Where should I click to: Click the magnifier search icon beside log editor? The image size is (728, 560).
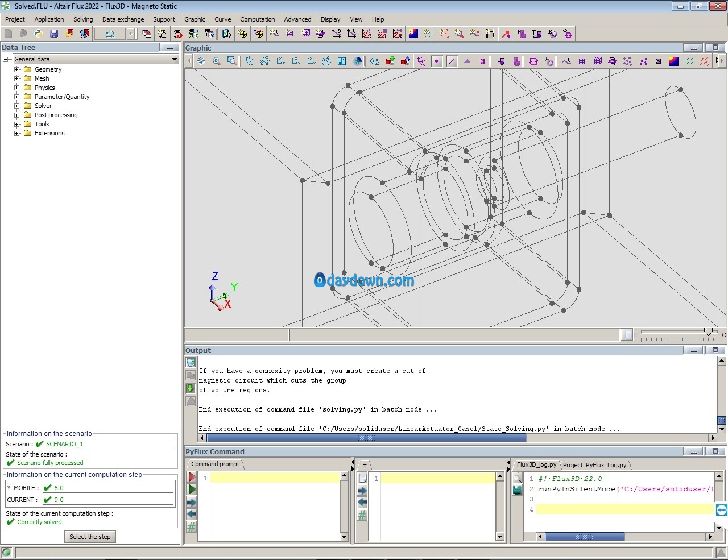click(517, 478)
